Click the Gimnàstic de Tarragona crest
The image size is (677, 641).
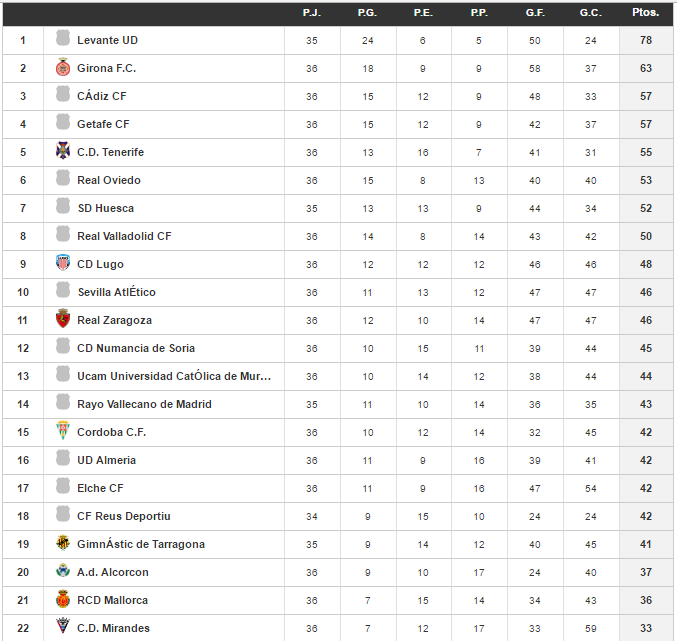coord(63,544)
